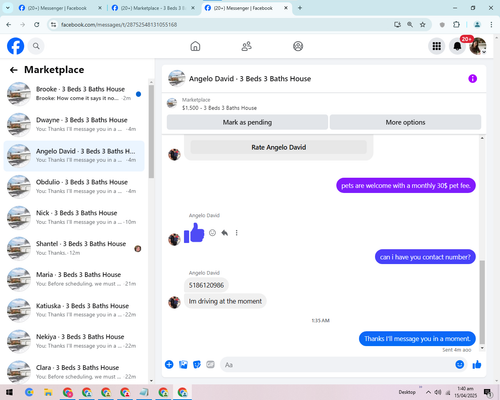Image resolution: width=500 pixels, height=400 pixels.
Task: Open the Facebook search magnifier
Action: point(36,46)
